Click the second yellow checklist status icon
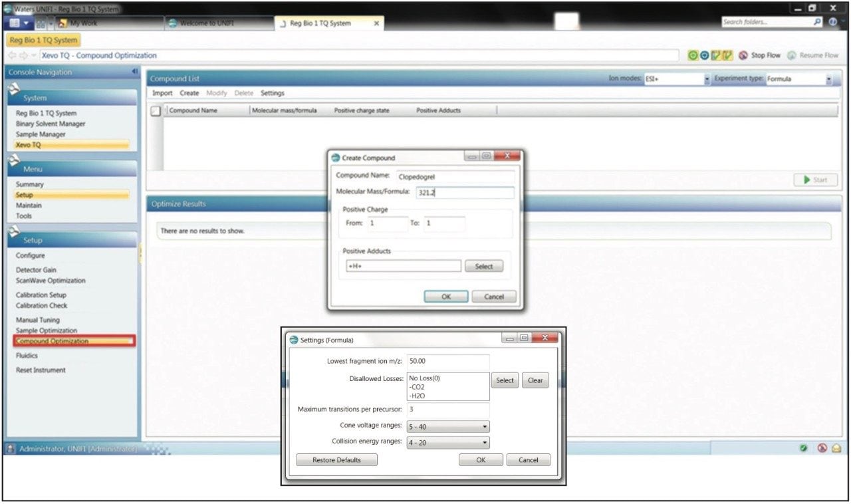This screenshot has height=504, width=851. point(727,55)
